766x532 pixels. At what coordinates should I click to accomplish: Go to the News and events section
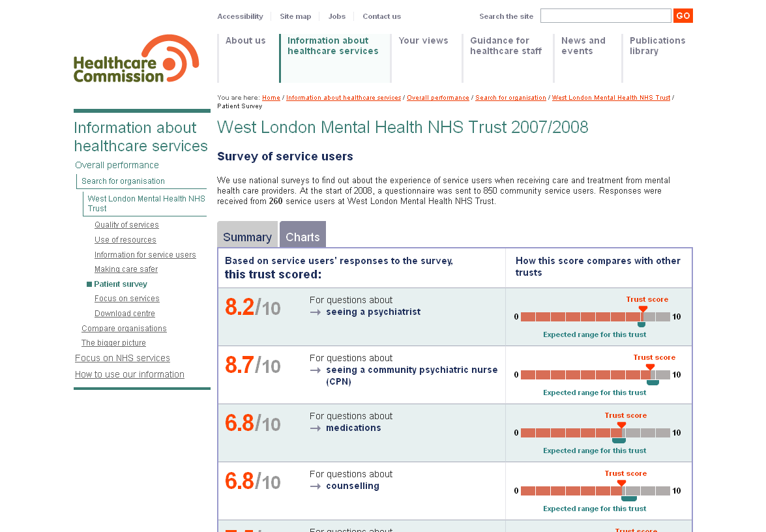[583, 46]
